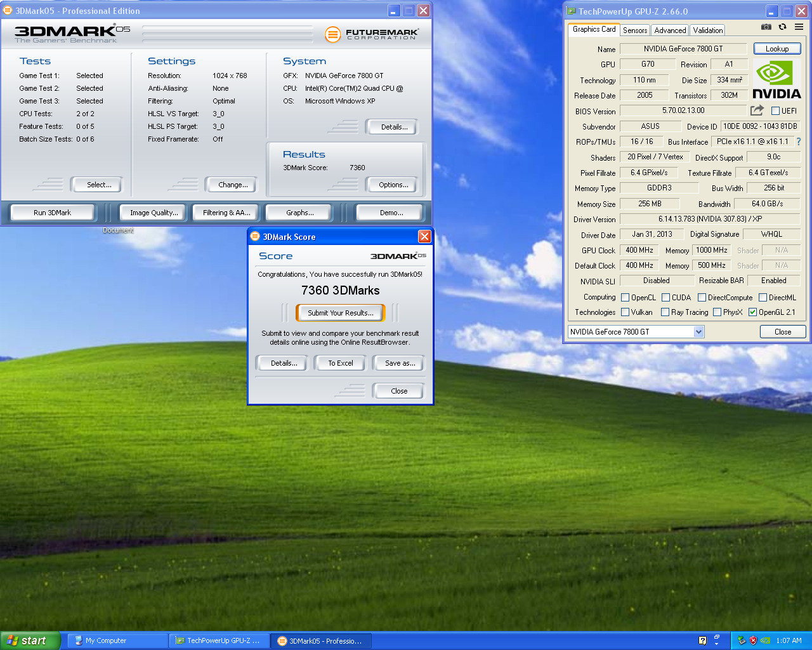Switch to 3DMark05 taskbar item
This screenshot has height=650, width=812.
(321, 640)
